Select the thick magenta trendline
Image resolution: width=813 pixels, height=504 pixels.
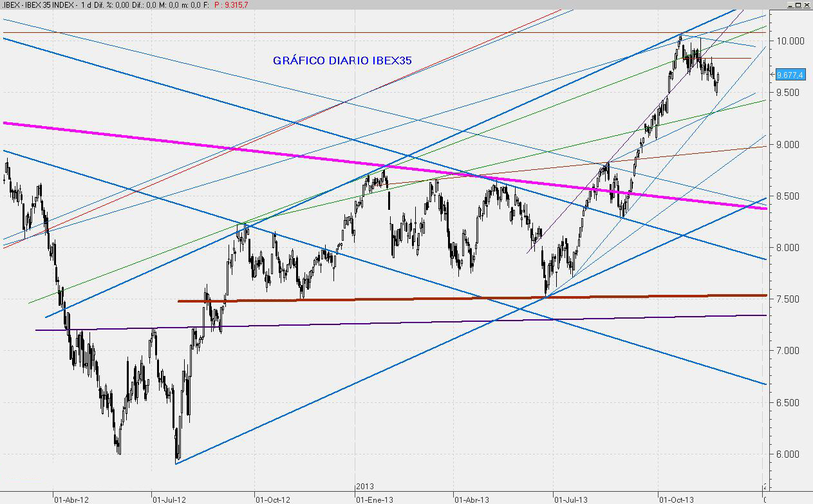click(193, 145)
